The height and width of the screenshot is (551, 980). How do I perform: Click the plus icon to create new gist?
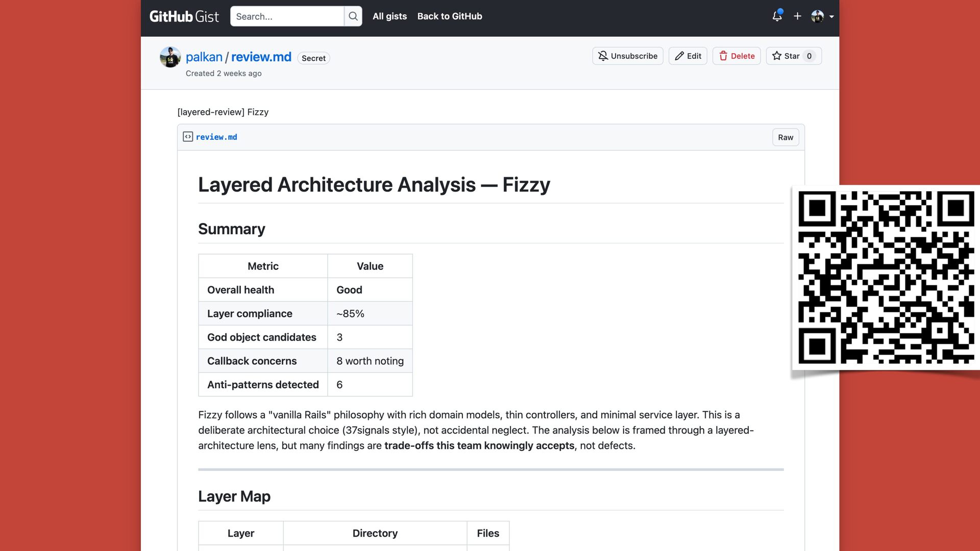[x=797, y=16]
